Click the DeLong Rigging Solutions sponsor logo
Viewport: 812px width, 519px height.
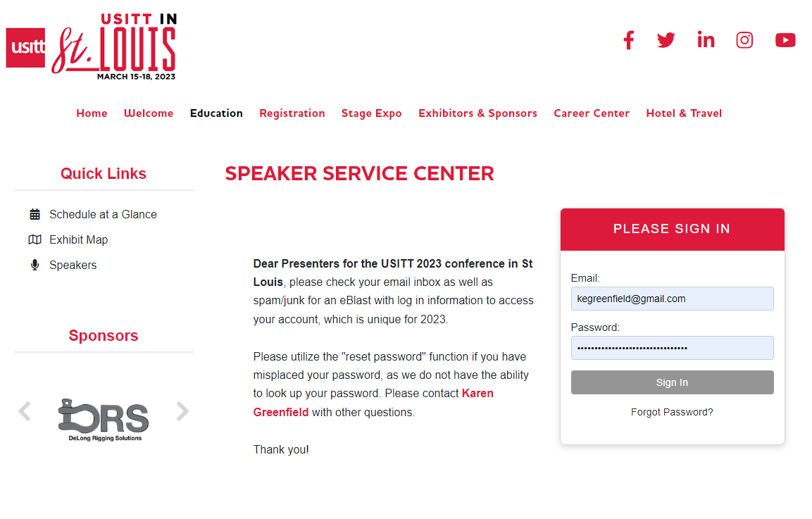(x=104, y=420)
